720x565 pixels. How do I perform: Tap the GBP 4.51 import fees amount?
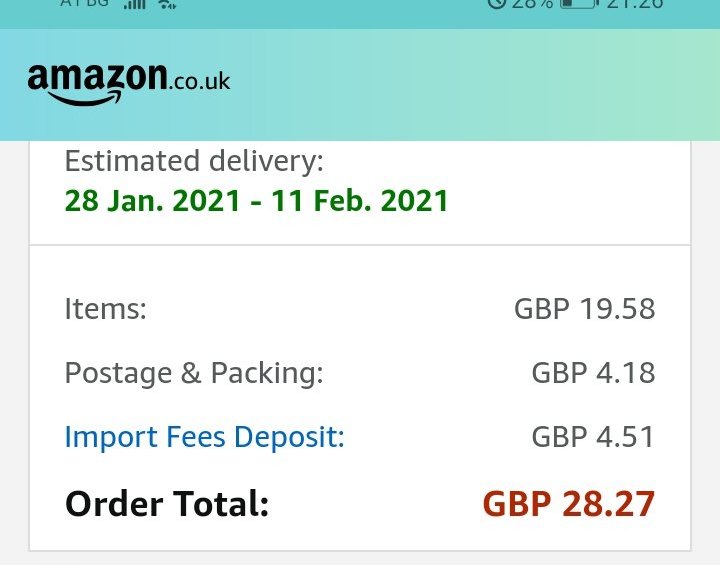[593, 437]
